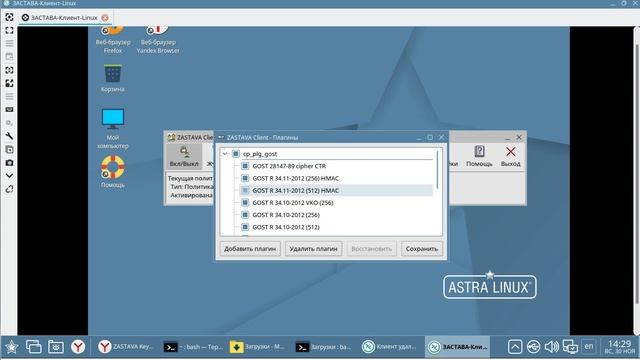640x360 pixels.
Task: Select the GOST R 34.10-2012 (512) row text
Action: (x=286, y=227)
